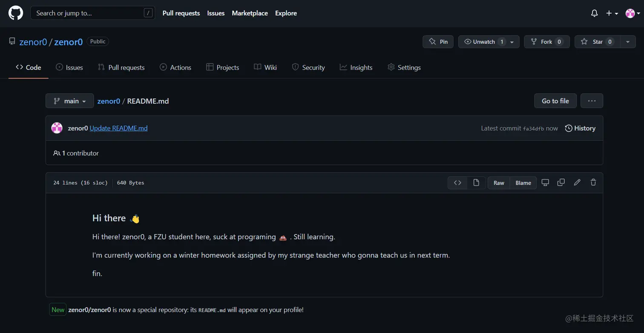Viewport: 644px width, 333px height.
Task: Delete file using the trash icon
Action: point(593,182)
